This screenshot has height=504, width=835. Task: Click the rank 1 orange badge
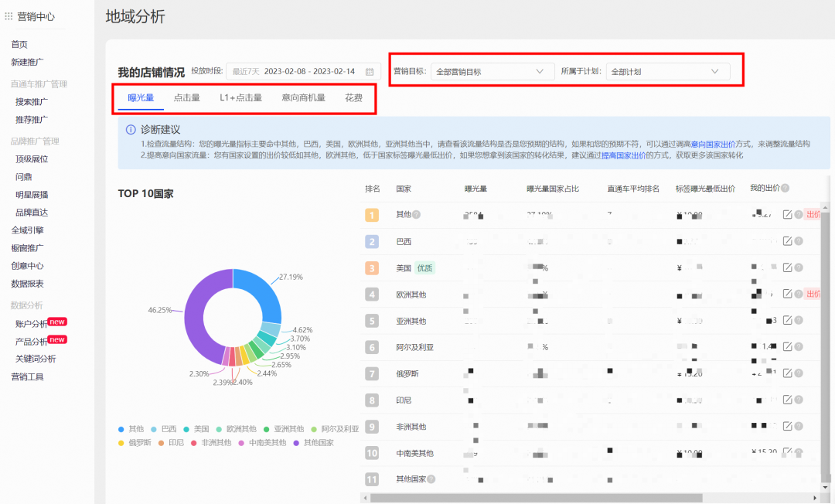coord(372,215)
